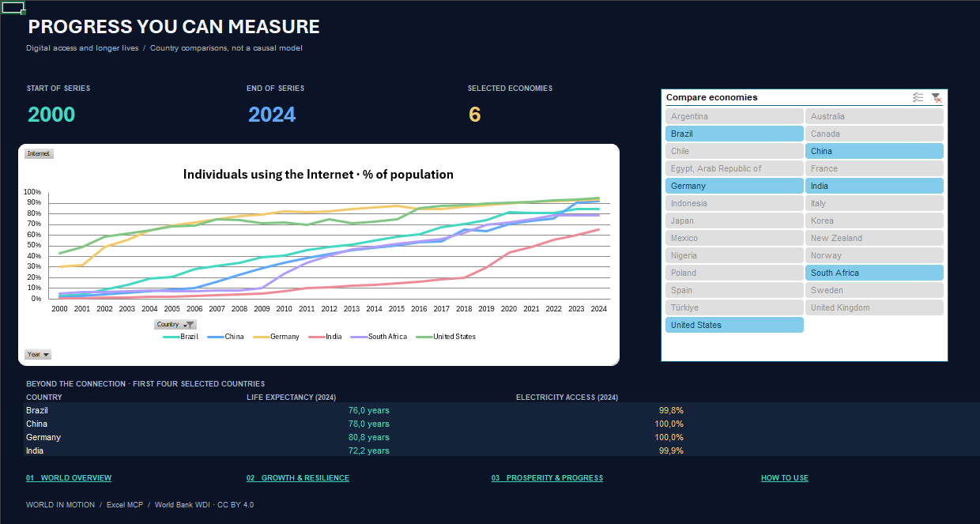Select Poland in the slicer
The image size is (980, 524).
(734, 273)
